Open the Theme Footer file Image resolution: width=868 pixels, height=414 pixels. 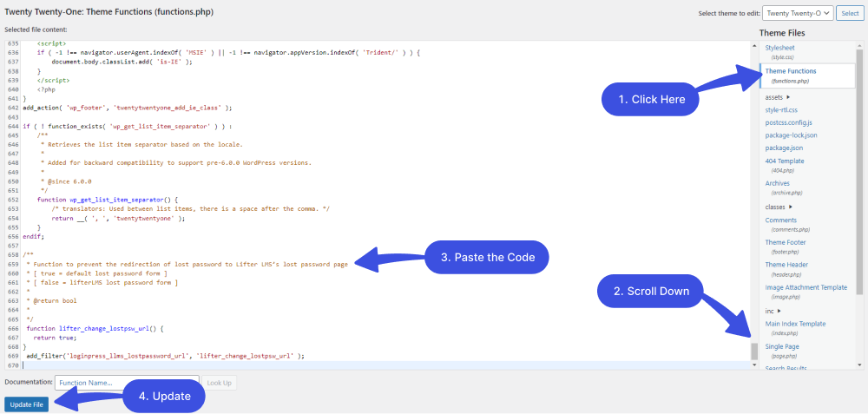pos(786,242)
